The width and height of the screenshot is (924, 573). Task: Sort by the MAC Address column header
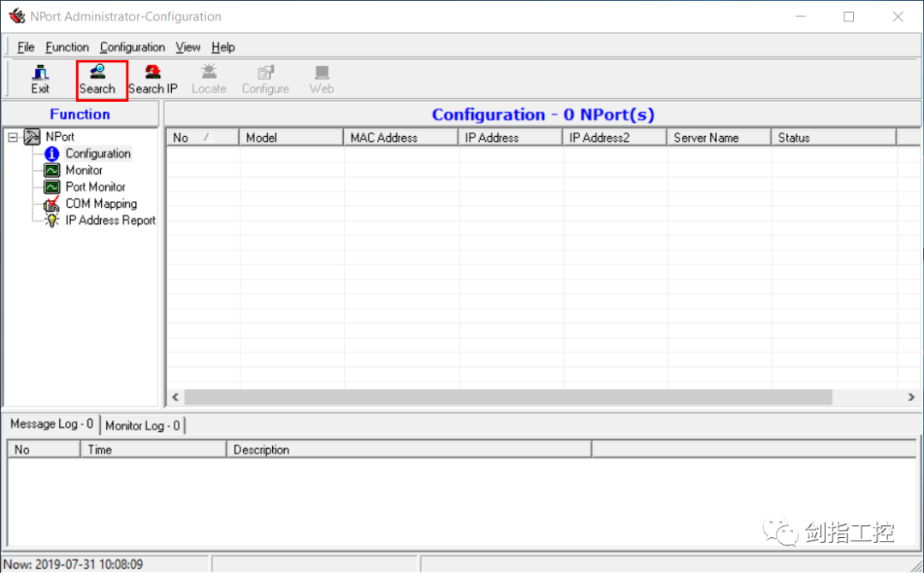point(400,137)
